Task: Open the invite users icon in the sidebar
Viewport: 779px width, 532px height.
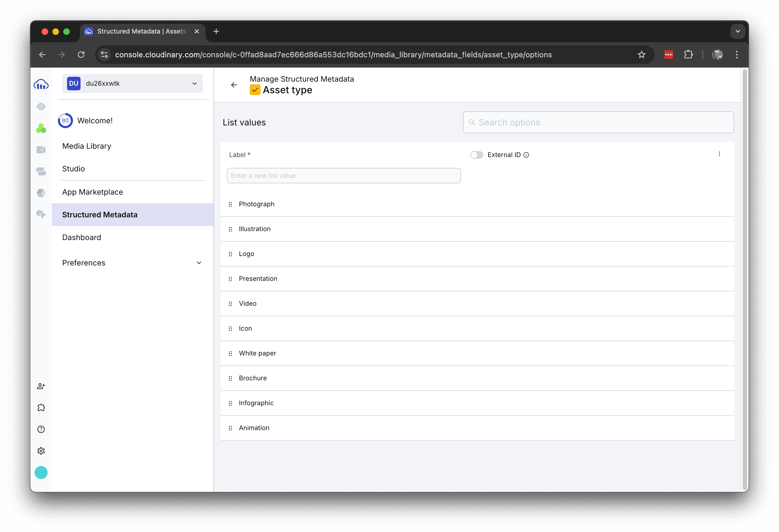Action: (x=41, y=386)
